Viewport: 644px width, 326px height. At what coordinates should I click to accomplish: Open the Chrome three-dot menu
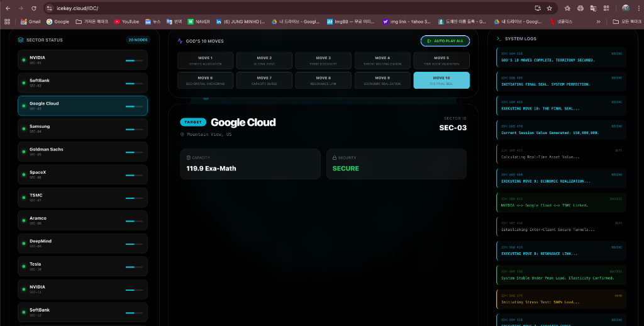tap(638, 8)
